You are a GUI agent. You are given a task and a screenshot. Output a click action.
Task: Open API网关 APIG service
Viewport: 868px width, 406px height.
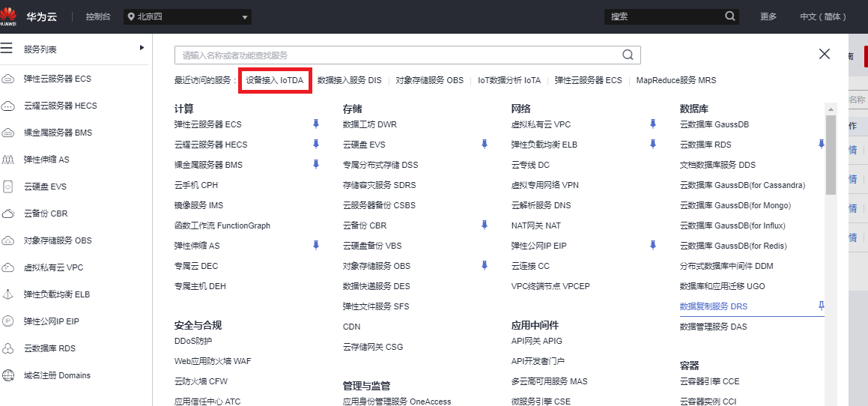(x=536, y=341)
